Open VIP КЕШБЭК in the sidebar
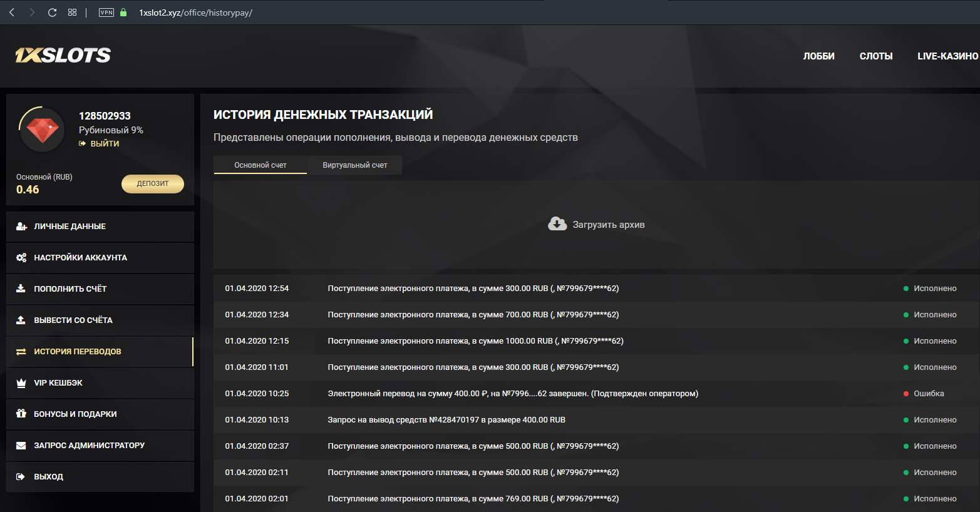Viewport: 980px width, 512px height. click(x=100, y=383)
